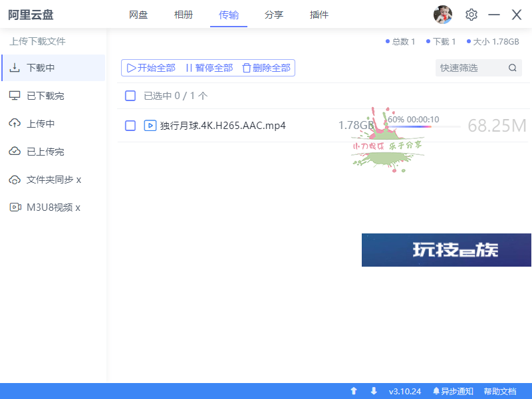532x399 pixels.
Task: Switch to the 插件 tab
Action: click(x=319, y=15)
